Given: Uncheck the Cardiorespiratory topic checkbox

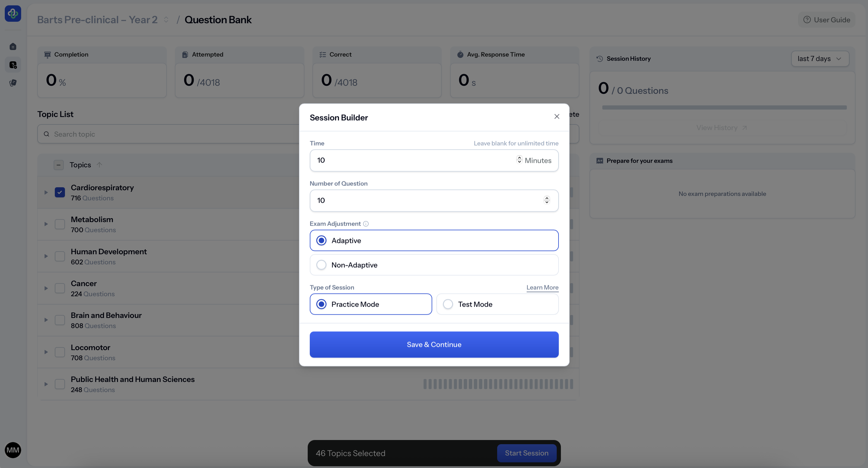Looking at the screenshot, I should [60, 192].
